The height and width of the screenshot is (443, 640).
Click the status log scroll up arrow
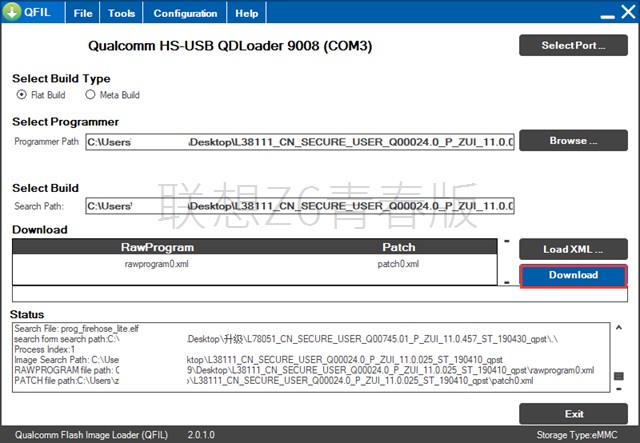(x=619, y=327)
